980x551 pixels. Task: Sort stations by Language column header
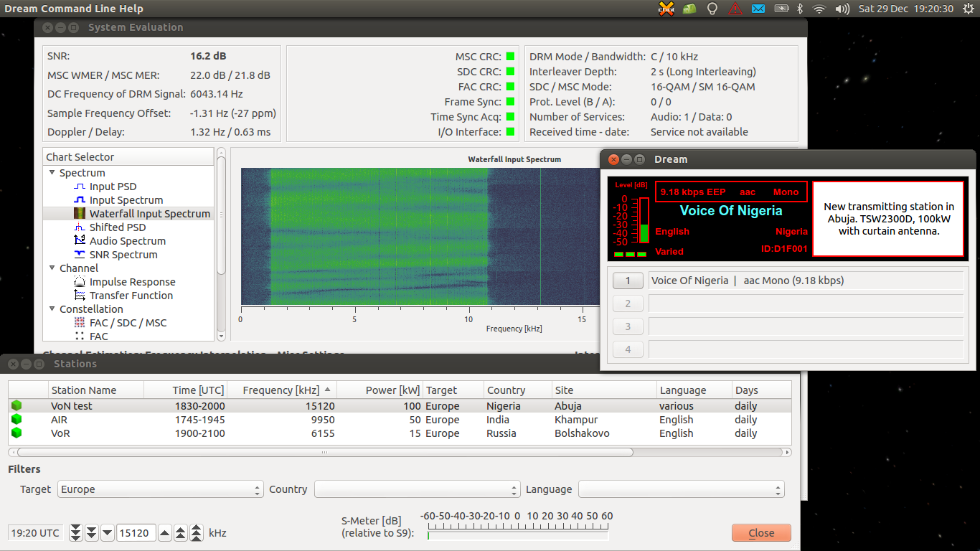click(x=694, y=390)
